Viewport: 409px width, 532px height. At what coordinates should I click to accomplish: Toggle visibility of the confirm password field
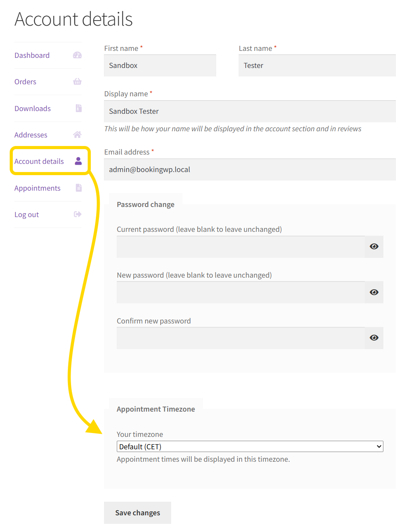tap(374, 338)
